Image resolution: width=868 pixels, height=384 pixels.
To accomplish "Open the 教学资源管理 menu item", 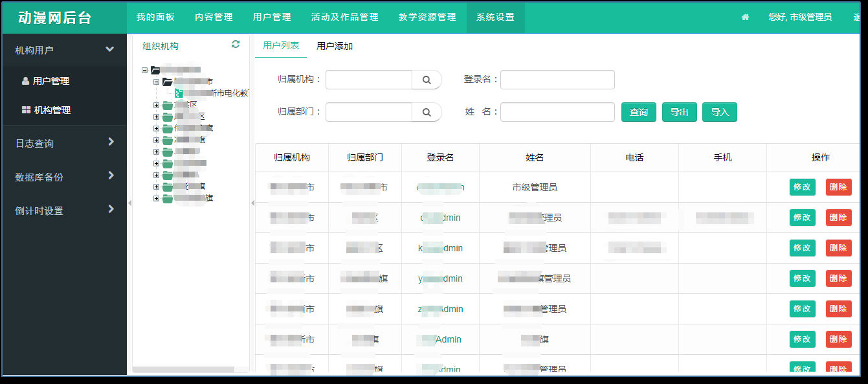I will 427,17.
